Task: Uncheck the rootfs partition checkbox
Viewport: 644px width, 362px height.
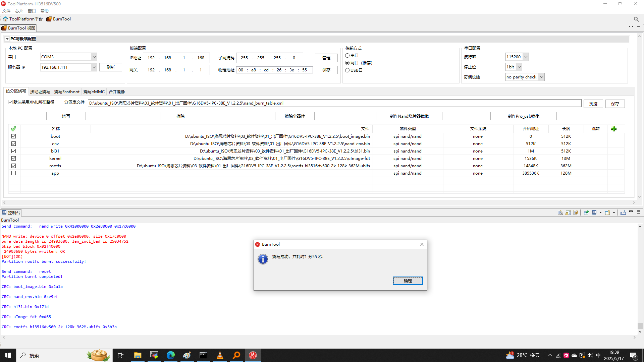Action: [x=13, y=166]
